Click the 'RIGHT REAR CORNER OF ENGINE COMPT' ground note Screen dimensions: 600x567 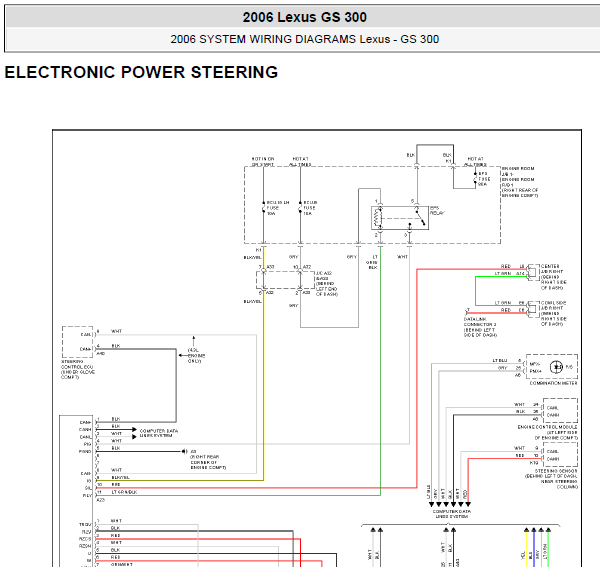coord(208,462)
